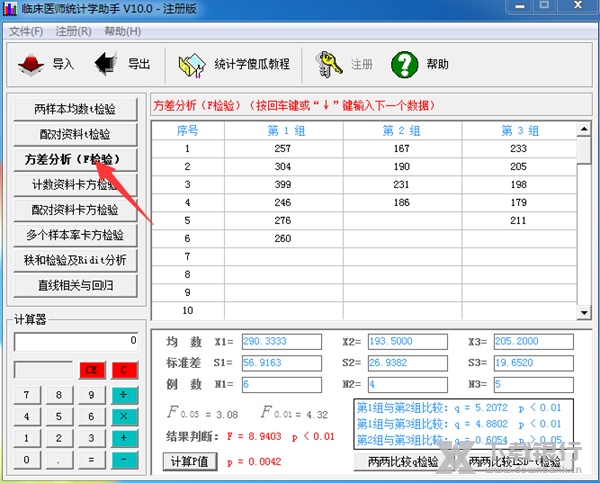Click the N2 count field
Viewport: 600px width, 483px height.
pos(408,385)
